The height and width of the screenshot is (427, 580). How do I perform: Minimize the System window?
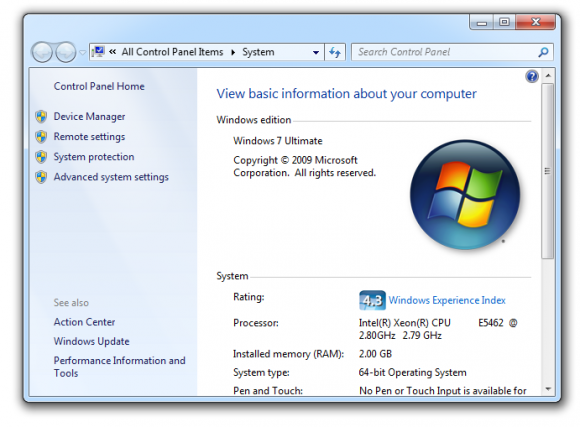click(481, 22)
